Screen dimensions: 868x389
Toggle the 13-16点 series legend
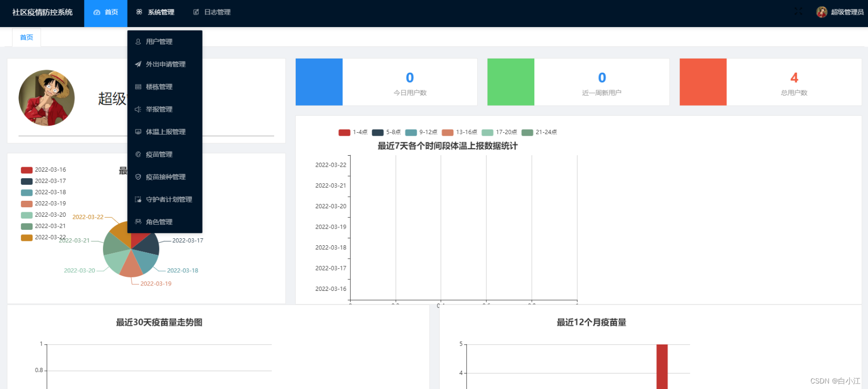click(x=460, y=132)
